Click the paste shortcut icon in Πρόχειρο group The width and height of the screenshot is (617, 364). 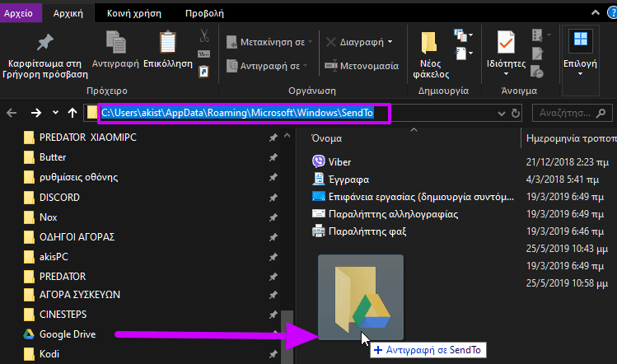pos(203,72)
